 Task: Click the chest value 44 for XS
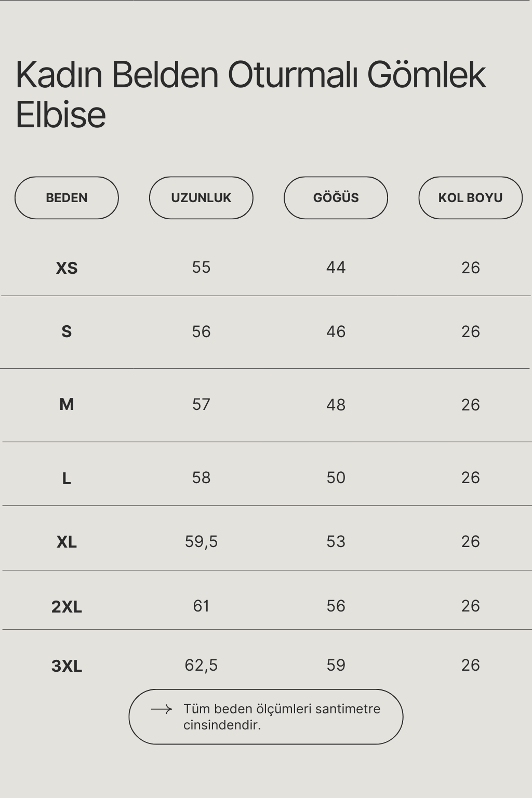336,268
